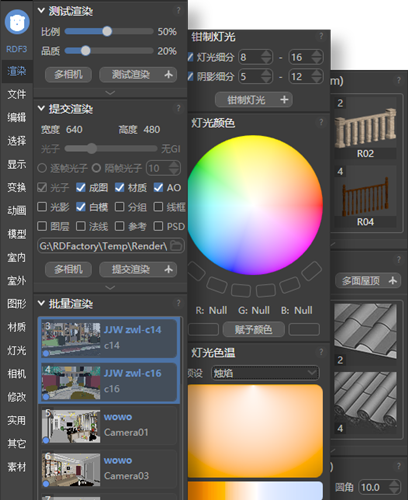
Task: Open help for 提交渲染 section
Action: coord(178,108)
